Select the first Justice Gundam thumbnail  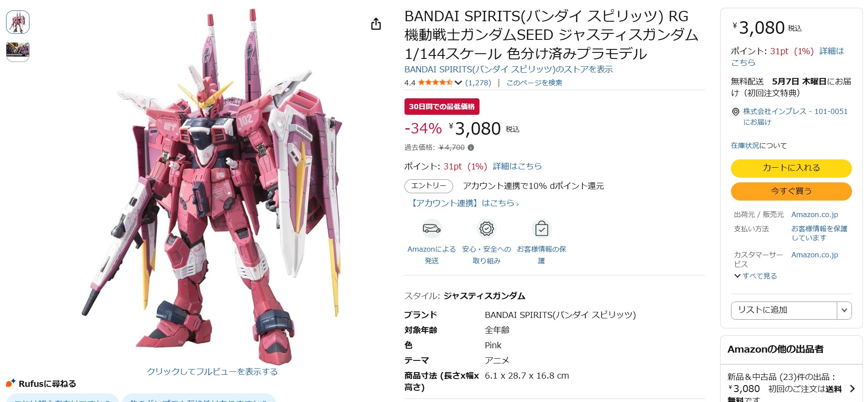18,22
